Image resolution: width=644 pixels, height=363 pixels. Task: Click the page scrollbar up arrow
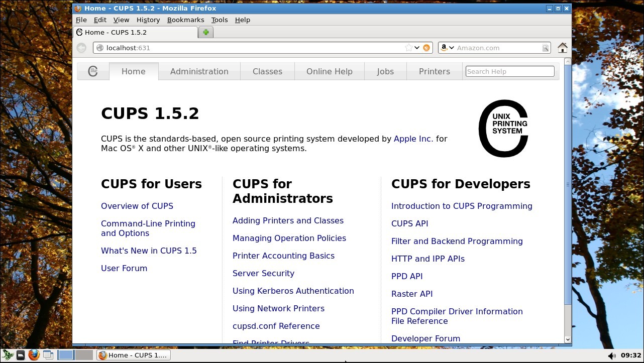coord(568,62)
